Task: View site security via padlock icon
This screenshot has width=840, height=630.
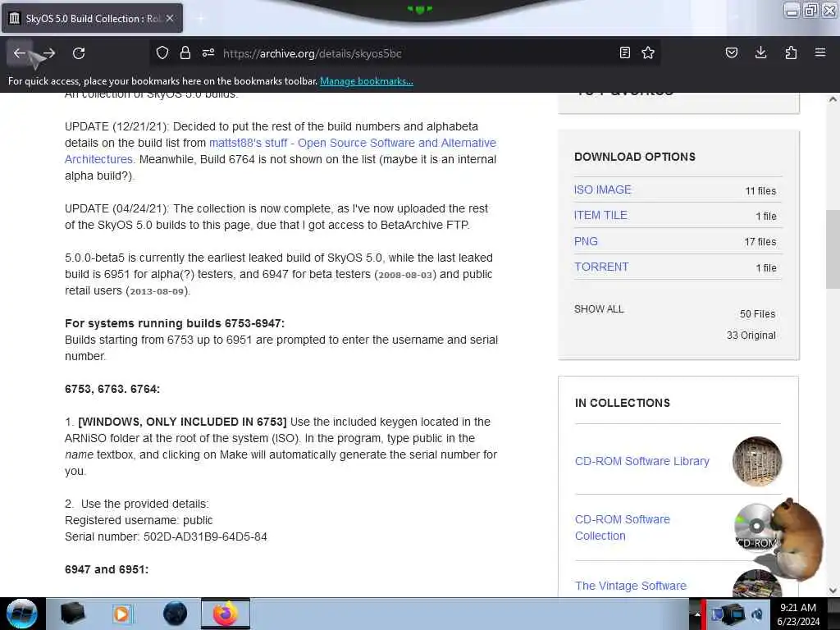Action: coord(185,52)
